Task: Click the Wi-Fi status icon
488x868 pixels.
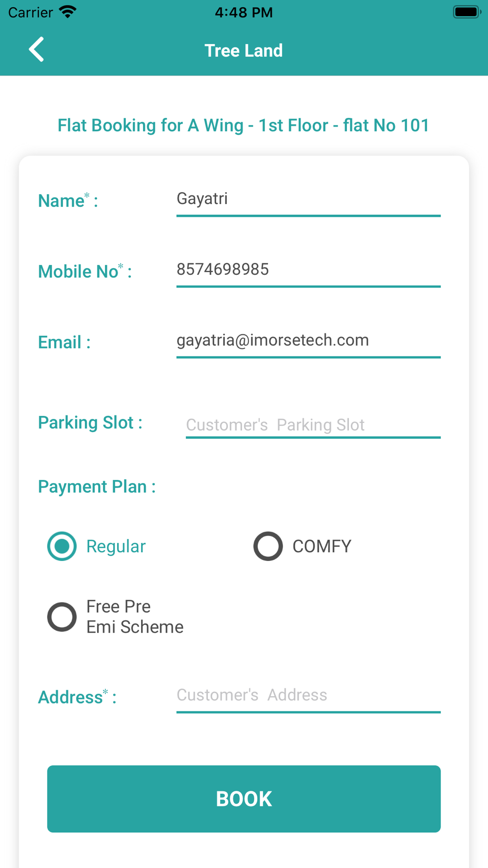Action: 68,12
